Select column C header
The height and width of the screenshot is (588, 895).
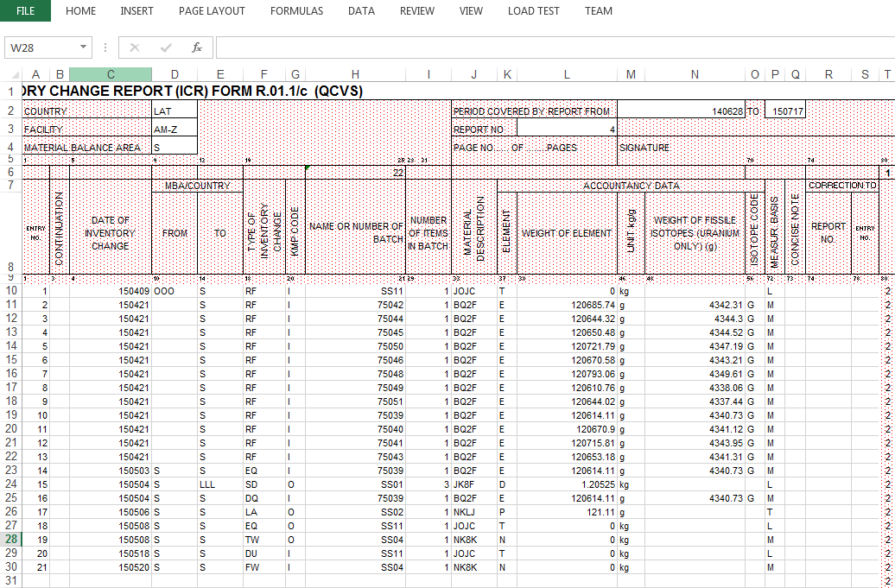click(111, 75)
